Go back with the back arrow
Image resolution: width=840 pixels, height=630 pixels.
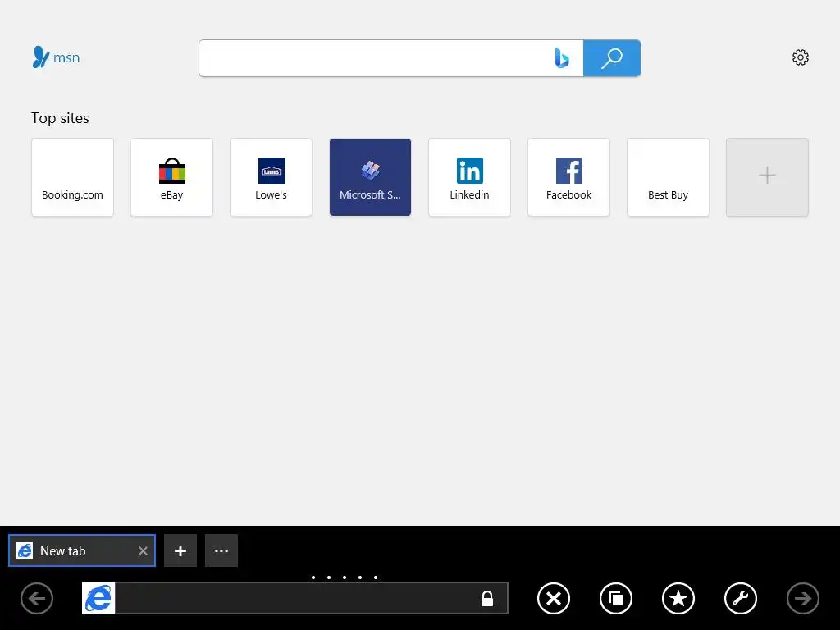pos(37,598)
